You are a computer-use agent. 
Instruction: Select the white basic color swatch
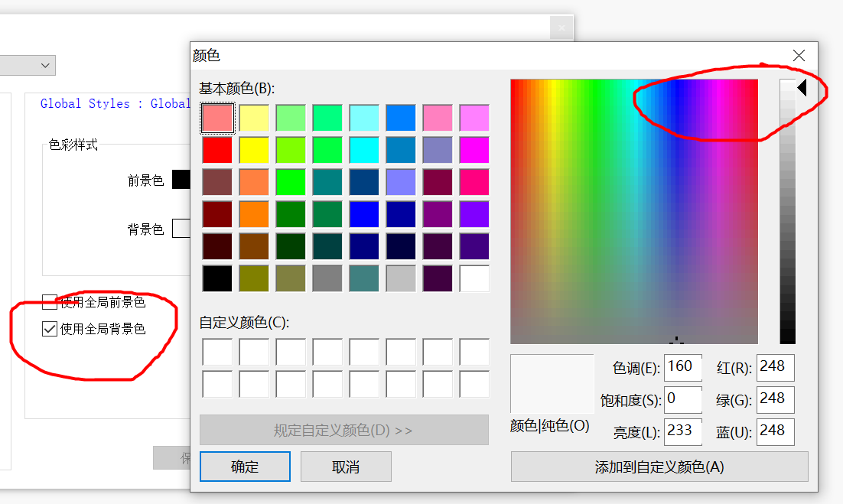click(474, 278)
